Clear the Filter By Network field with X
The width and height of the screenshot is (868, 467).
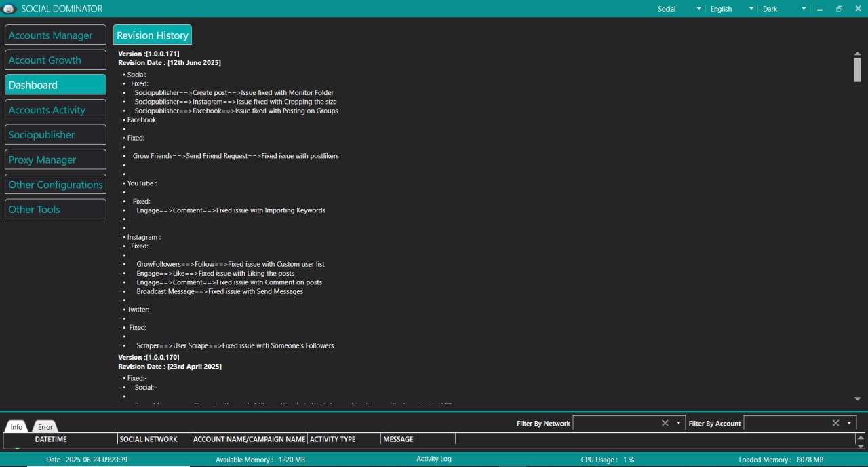coord(665,423)
